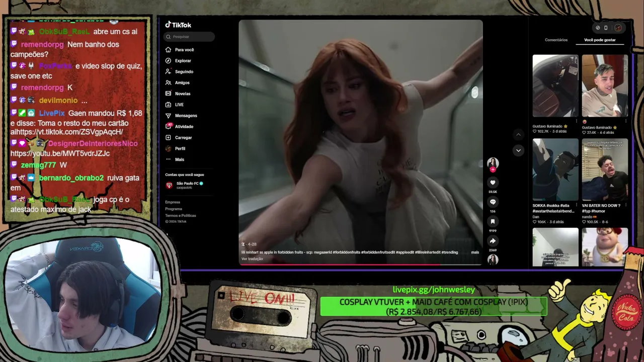Image resolution: width=644 pixels, height=362 pixels.
Task: Open the São Paulo FC followed account
Action: (184, 185)
